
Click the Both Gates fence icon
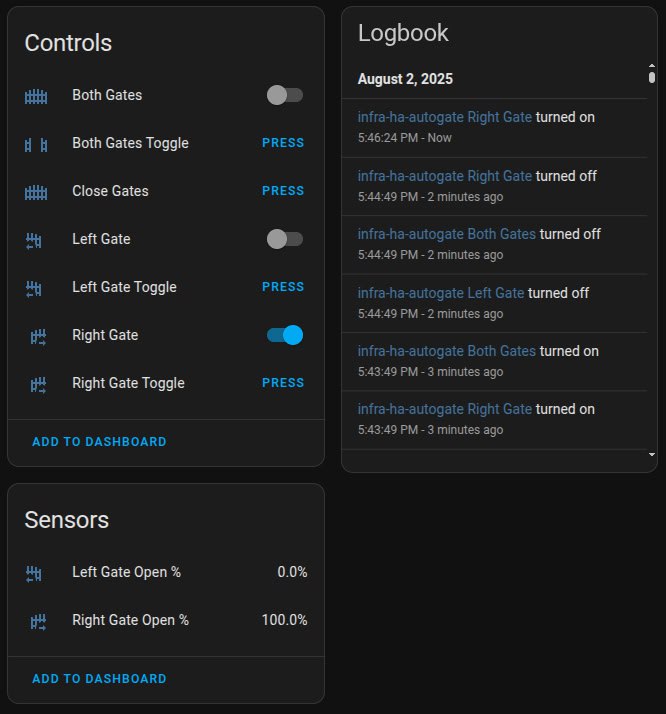(36, 97)
